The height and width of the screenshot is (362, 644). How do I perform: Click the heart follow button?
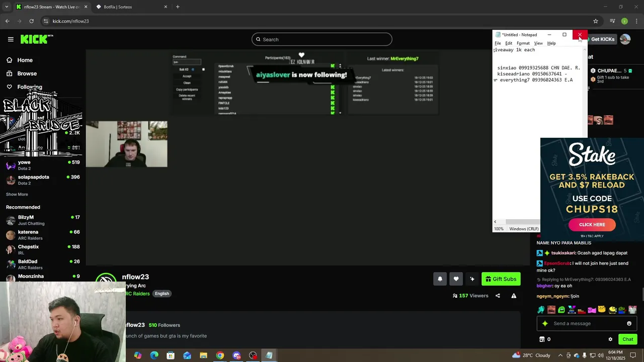(456, 279)
